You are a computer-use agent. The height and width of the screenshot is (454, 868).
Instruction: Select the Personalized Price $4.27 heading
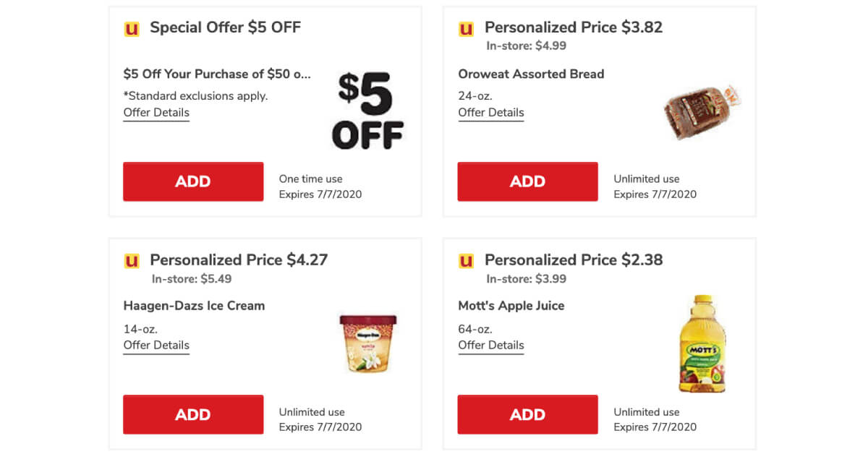239,260
